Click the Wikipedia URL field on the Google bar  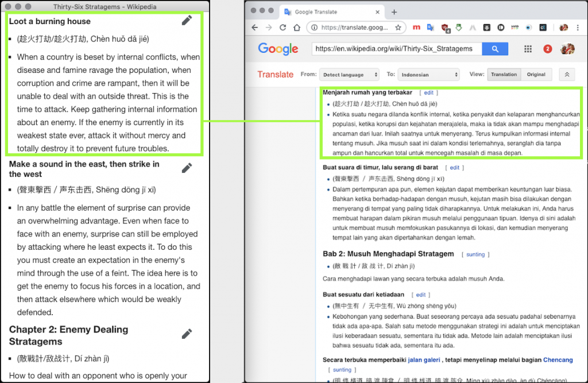click(x=397, y=49)
